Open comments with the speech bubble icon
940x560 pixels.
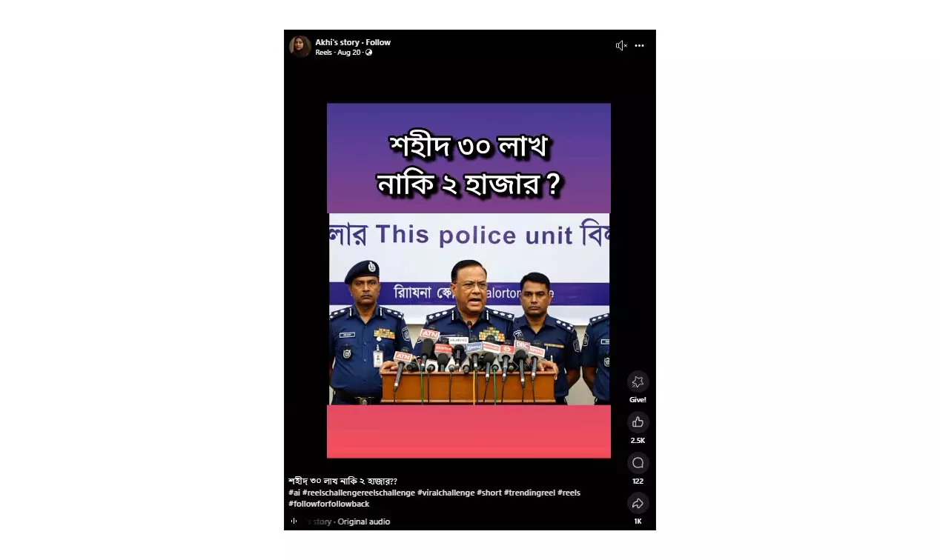click(638, 463)
